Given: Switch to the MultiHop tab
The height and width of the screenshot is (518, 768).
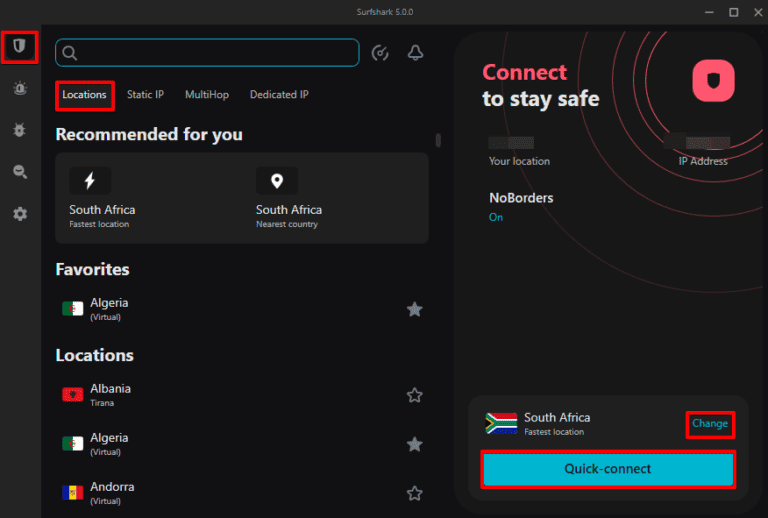Looking at the screenshot, I should (x=207, y=95).
